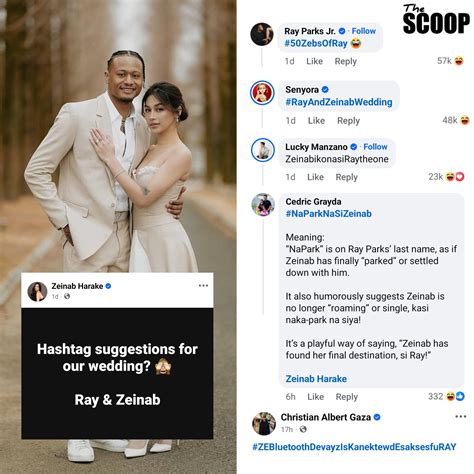The height and width of the screenshot is (474, 474).
Task: Reply to Lucky Manzano's comment
Action: (x=347, y=177)
